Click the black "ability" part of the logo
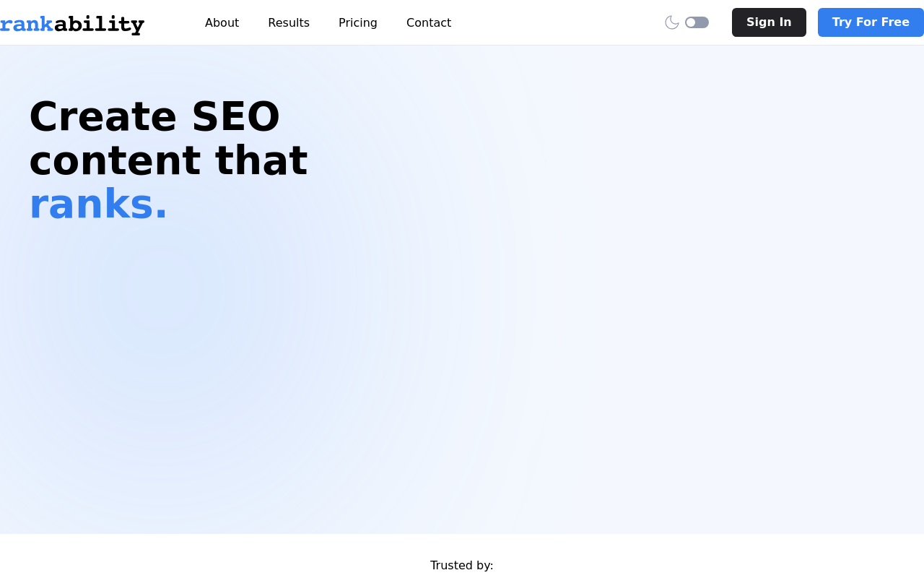The height and width of the screenshot is (578, 924). click(99, 24)
